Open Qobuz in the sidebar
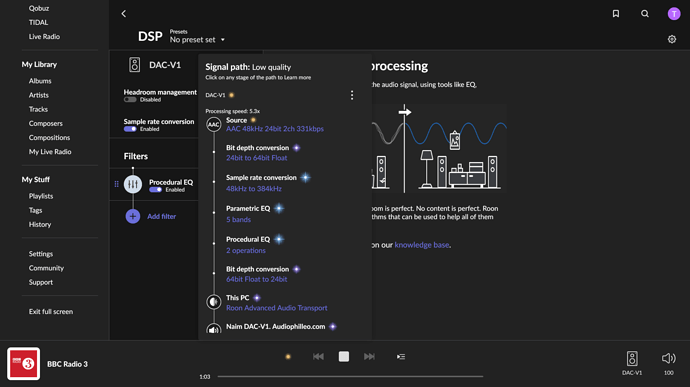This screenshot has width=690, height=387. tap(39, 8)
